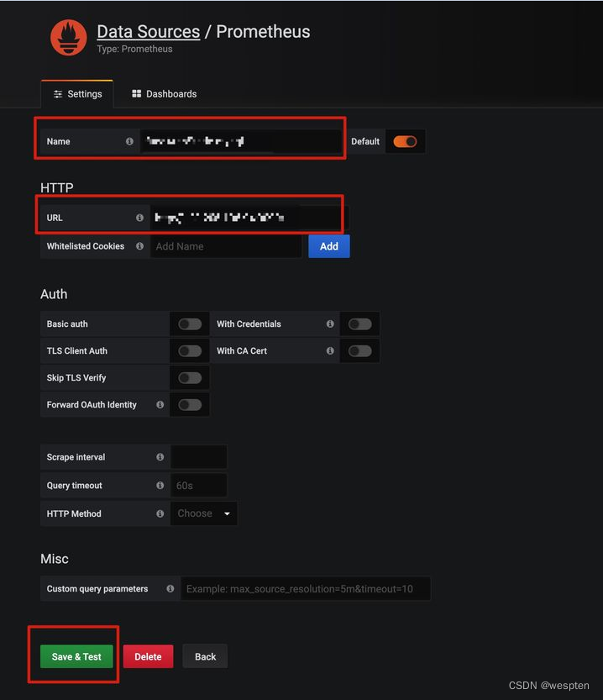Screen dimensions: 603x700
Task: Click the Whitelisted Cookies info icon
Action: 139,246
